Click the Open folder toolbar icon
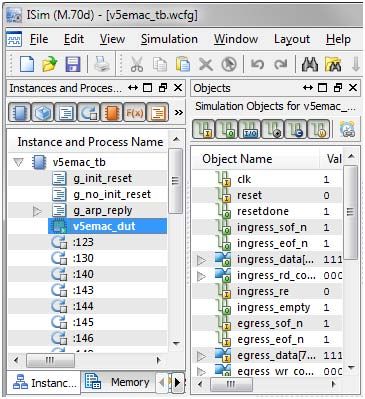 point(50,64)
